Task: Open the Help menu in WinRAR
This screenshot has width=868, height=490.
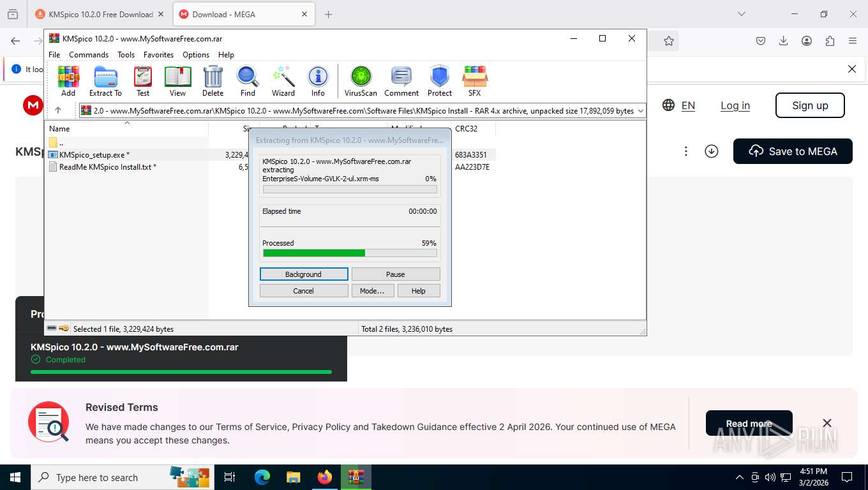Action: 226,55
